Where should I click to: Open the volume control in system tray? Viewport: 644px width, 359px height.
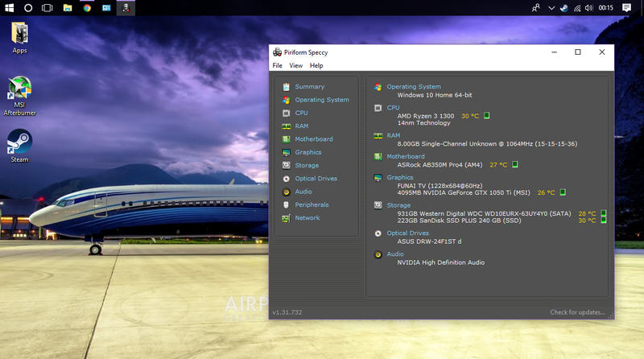click(589, 8)
